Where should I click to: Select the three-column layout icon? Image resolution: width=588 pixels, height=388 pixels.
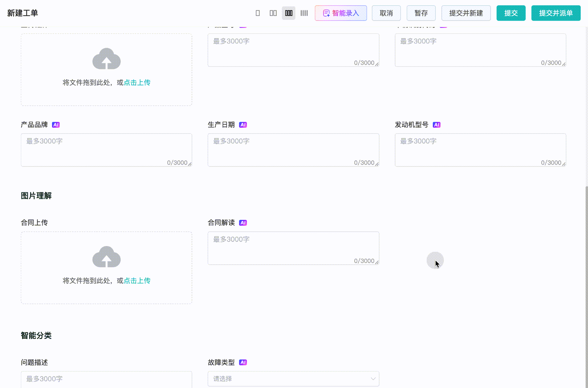click(x=289, y=13)
